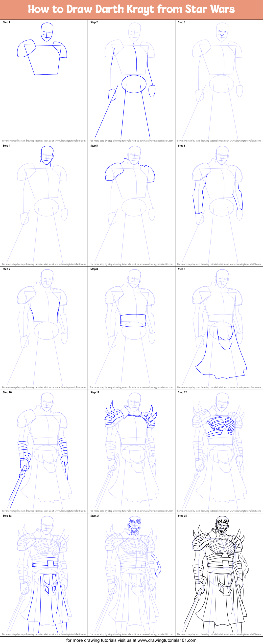Open the Step 6 arms drawing
Viewport: 263px width, 644px height.
click(x=219, y=204)
